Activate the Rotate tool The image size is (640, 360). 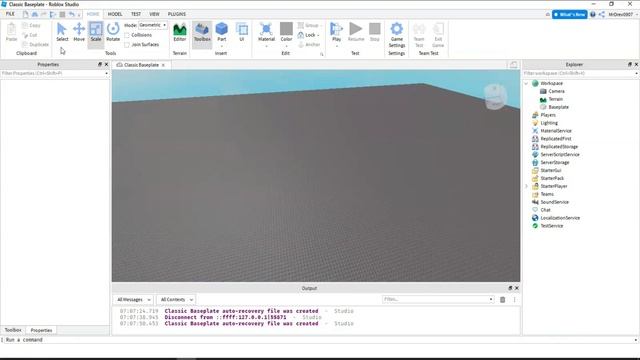[113, 32]
